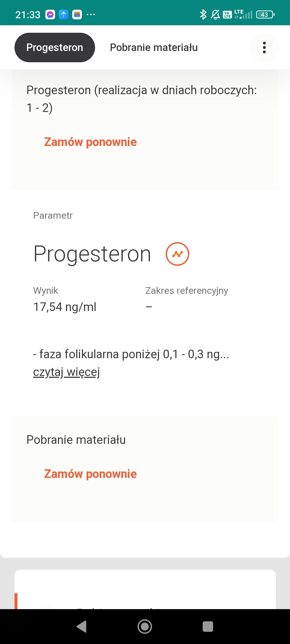290x644 pixels.
Task: Tap Zamów ponownie under Progesteron
Action: (90, 142)
